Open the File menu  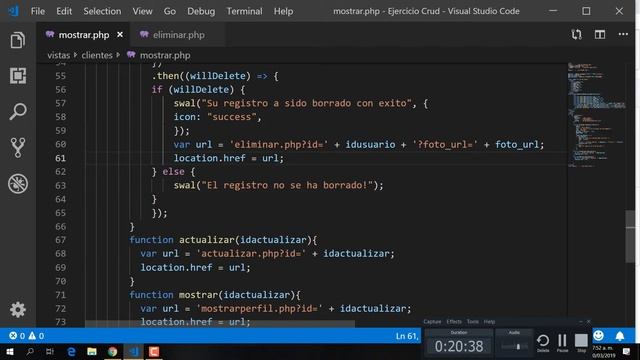click(x=38, y=11)
